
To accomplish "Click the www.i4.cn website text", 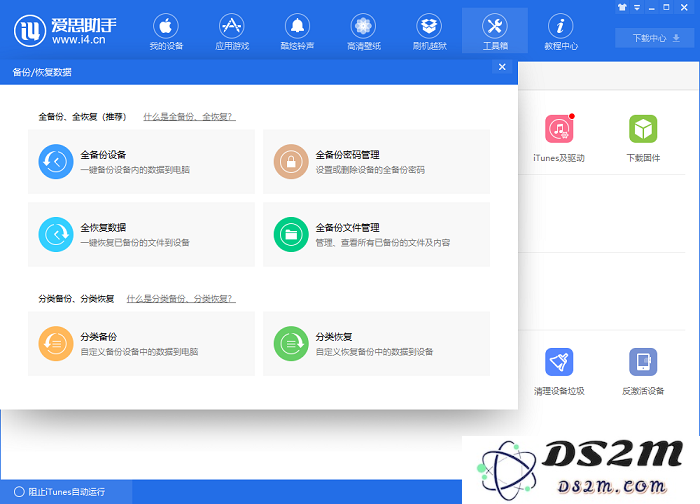I will pos(79,40).
